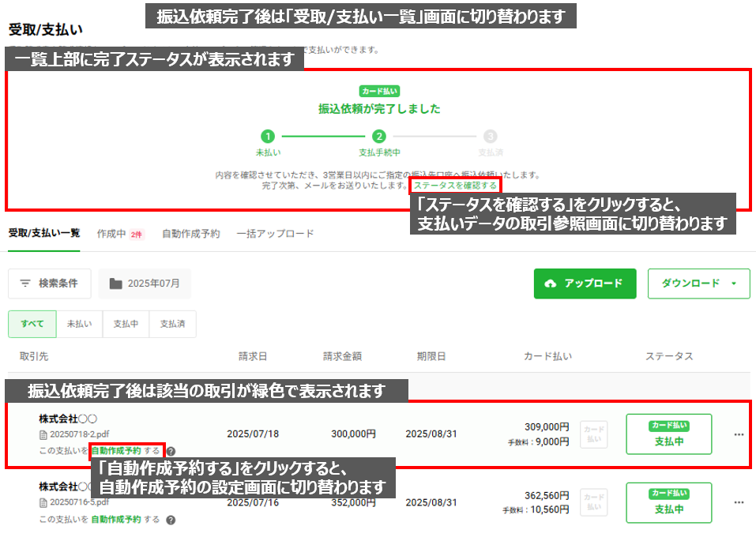The height and width of the screenshot is (541, 756).
Task: Click the 請求金額 column header
Action: [342, 356]
